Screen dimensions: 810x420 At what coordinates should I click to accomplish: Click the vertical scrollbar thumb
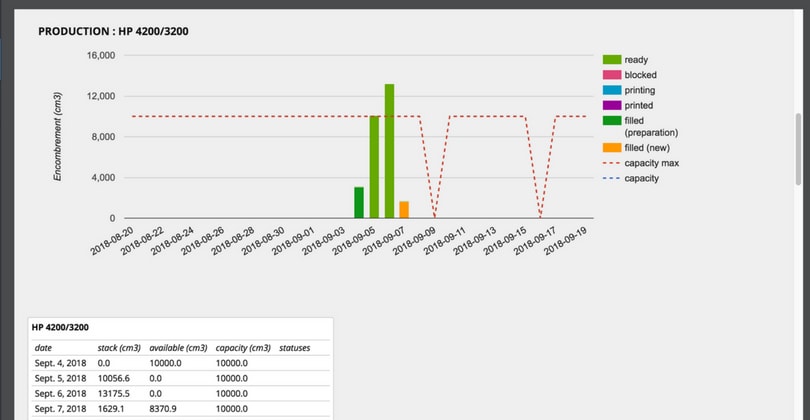click(798, 149)
